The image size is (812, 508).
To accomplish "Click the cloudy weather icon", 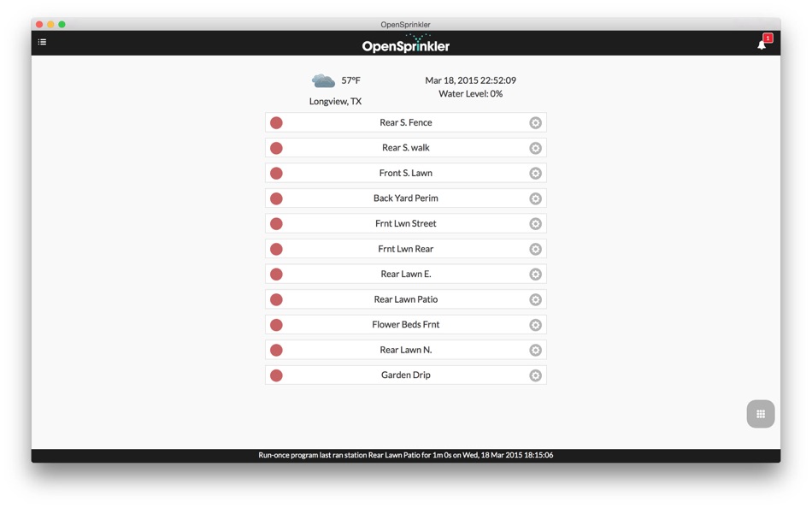I will [x=323, y=81].
